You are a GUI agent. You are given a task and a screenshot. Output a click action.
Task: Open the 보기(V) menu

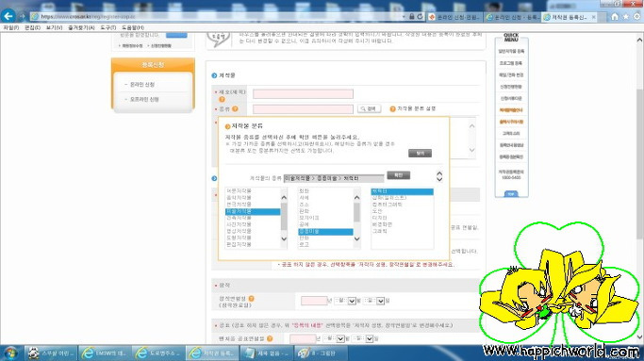click(54, 27)
